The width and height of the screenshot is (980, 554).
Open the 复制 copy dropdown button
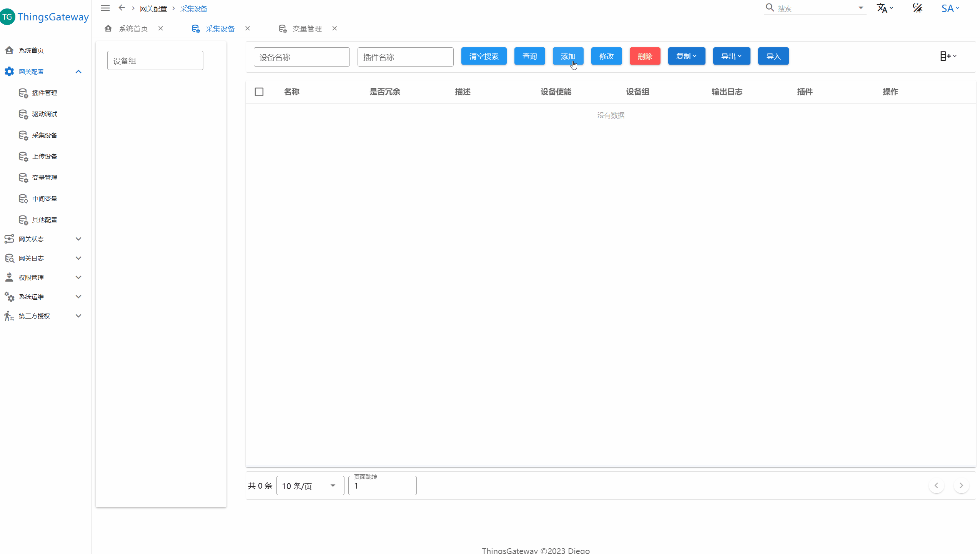pyautogui.click(x=686, y=56)
